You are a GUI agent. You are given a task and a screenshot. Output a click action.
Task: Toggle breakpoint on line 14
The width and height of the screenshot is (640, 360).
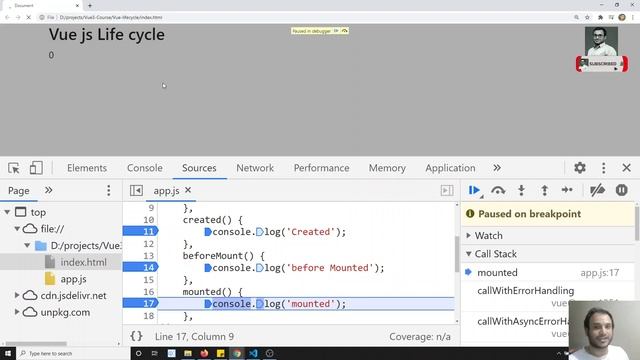pyautogui.click(x=140, y=267)
